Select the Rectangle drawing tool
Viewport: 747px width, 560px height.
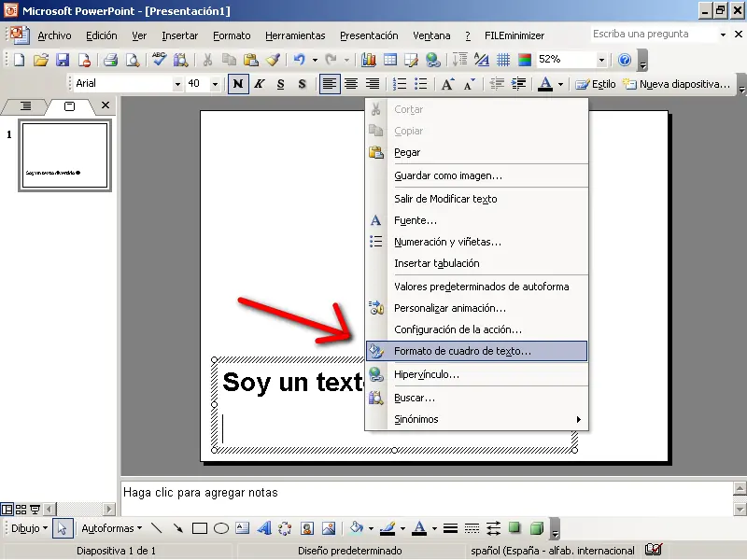pos(199,528)
